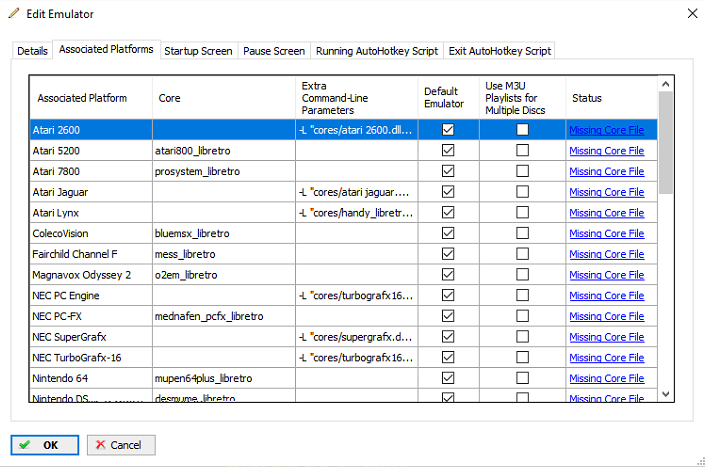Toggle Default Emulator for Atari 5200
The image size is (705, 467).
tap(448, 150)
